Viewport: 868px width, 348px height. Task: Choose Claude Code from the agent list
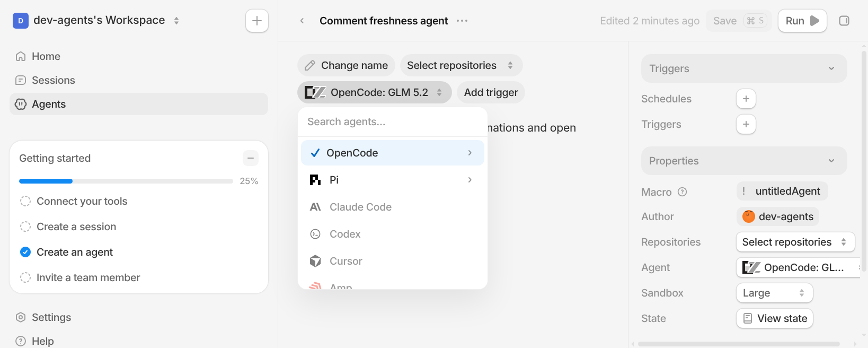393,207
